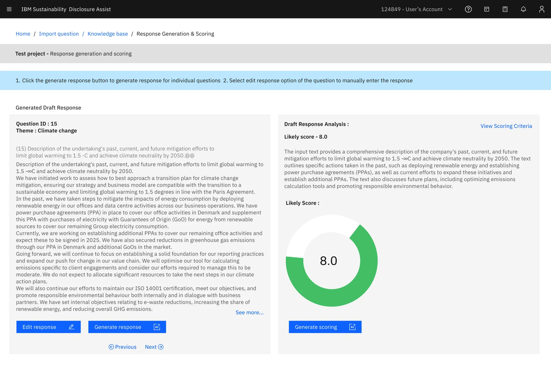Click the Likely score - 8.0 text

306,137
